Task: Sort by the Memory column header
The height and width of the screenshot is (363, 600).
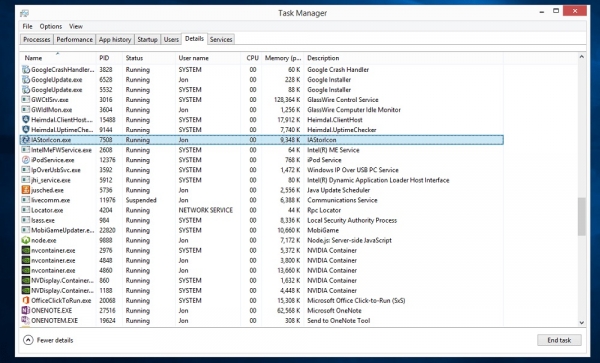Action: (x=283, y=58)
